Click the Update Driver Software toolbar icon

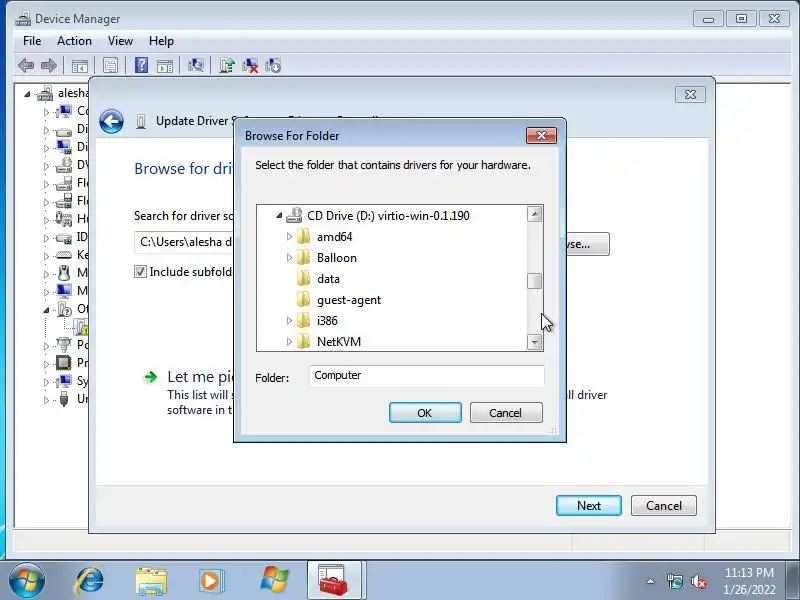[x=227, y=65]
